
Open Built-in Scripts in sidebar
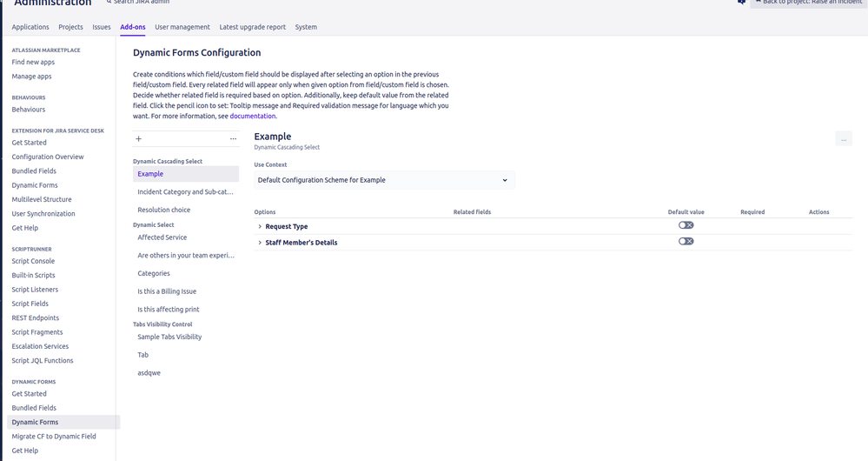click(33, 275)
